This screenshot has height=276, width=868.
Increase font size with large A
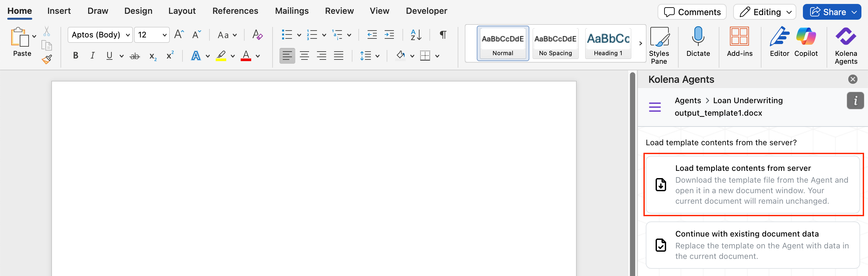(179, 34)
